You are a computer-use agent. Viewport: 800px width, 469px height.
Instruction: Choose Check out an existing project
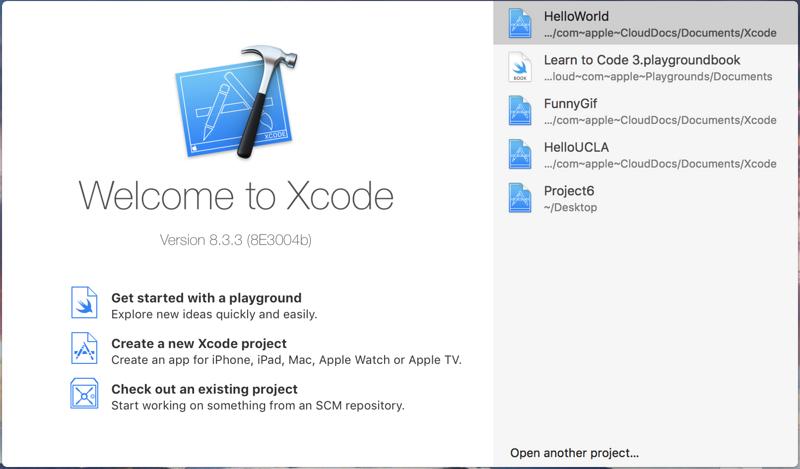click(204, 389)
